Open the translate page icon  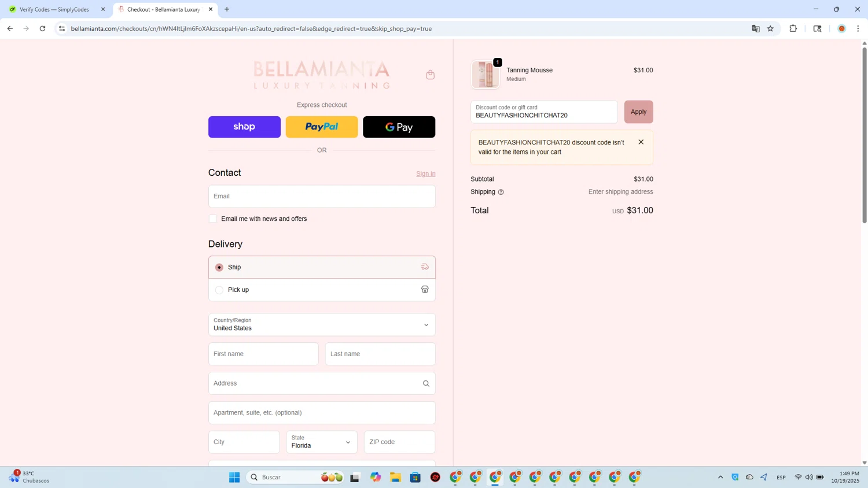755,28
